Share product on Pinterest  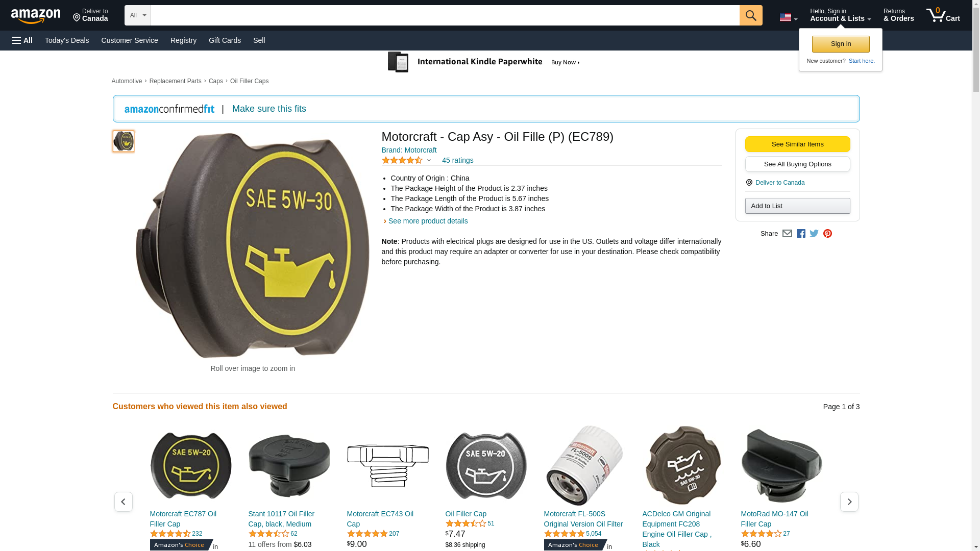click(827, 234)
